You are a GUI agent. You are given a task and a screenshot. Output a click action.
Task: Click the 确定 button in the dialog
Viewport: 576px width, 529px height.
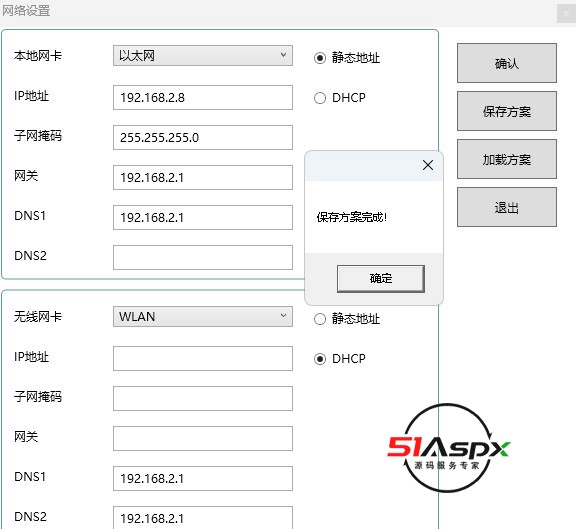(x=381, y=279)
